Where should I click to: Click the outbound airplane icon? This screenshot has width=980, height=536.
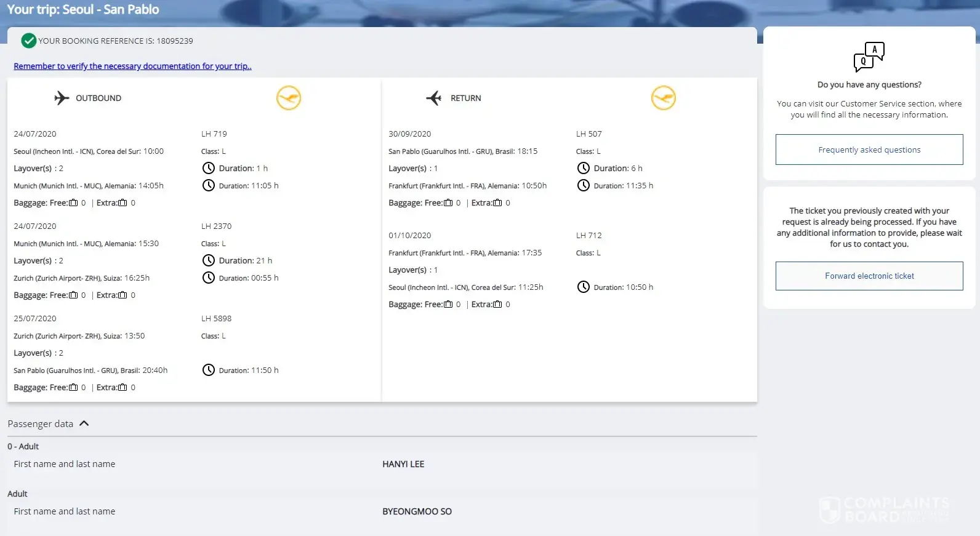coord(62,98)
